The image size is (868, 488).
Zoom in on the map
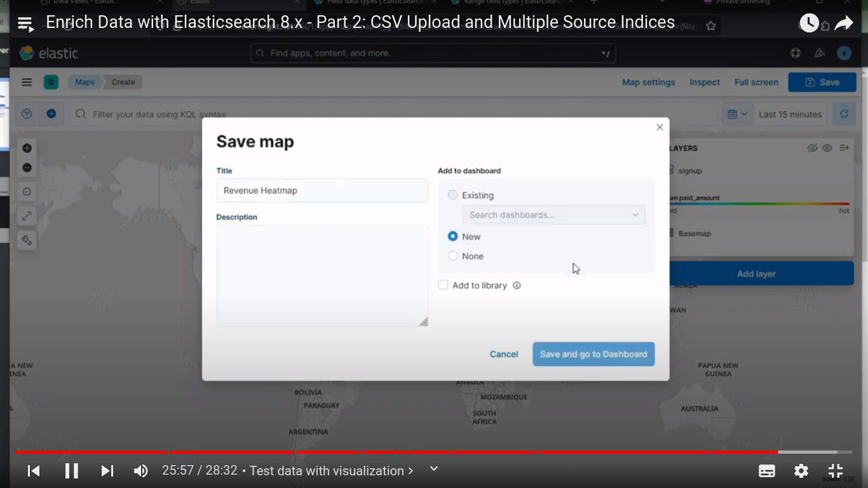[27, 148]
